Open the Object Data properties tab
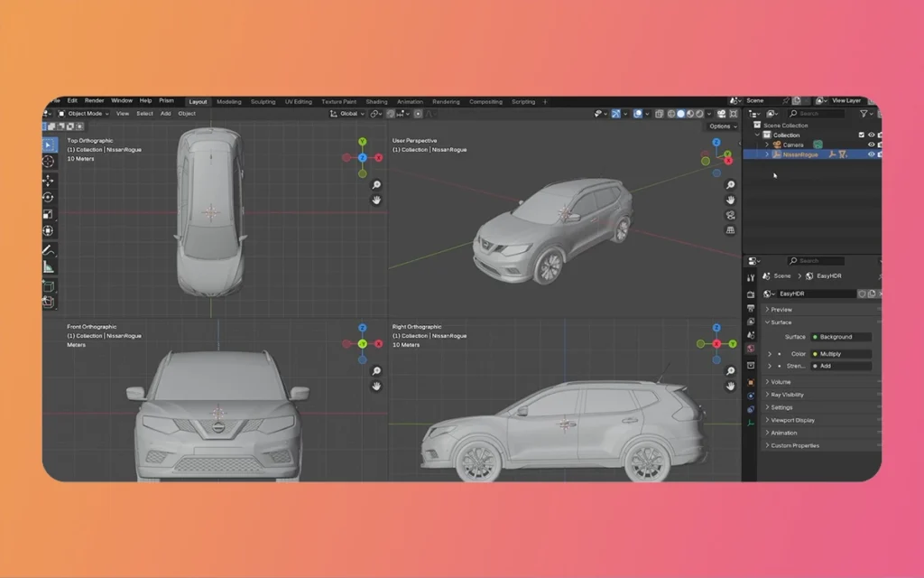Viewport: 924px width, 578px height. click(751, 424)
